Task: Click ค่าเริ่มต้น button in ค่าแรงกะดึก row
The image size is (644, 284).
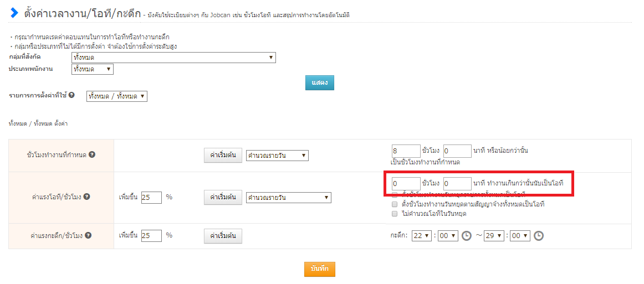Action: coord(223,236)
